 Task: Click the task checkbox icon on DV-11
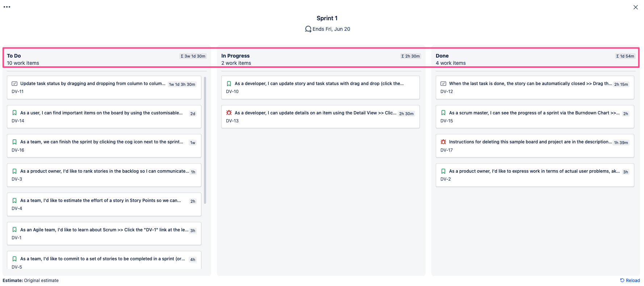(x=14, y=84)
